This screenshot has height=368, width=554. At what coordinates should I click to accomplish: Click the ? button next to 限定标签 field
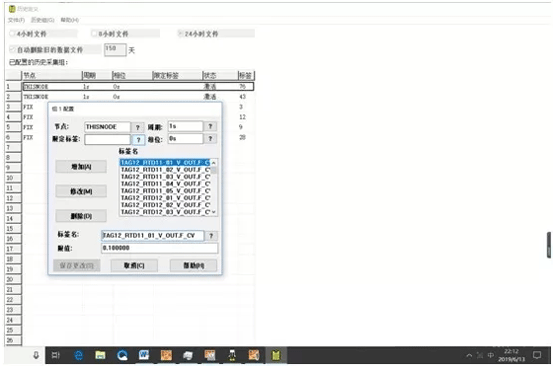click(x=138, y=140)
